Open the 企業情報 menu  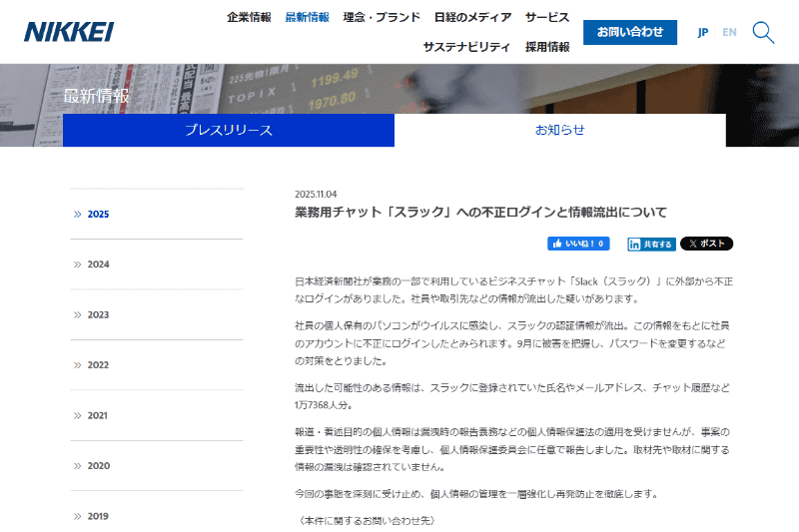[249, 17]
